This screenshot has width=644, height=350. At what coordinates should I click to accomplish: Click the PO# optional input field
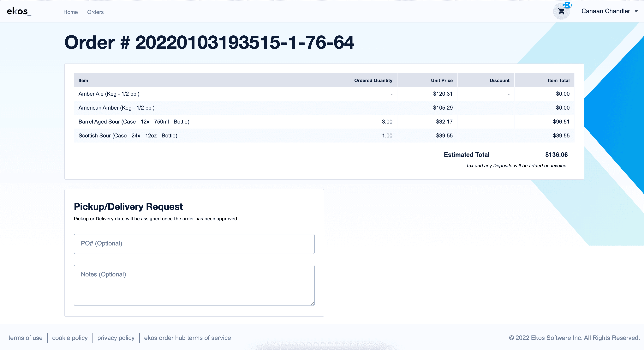(194, 243)
